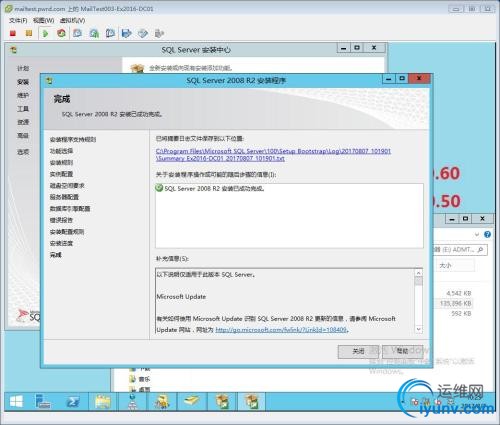Click the 错误报告 step
Image resolution: width=500 pixels, height=425 pixels.
click(61, 220)
